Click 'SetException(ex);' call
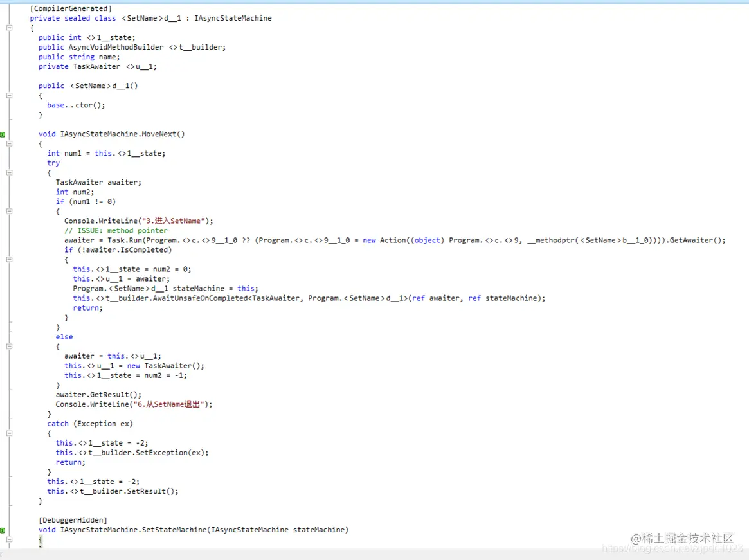 tap(172, 453)
